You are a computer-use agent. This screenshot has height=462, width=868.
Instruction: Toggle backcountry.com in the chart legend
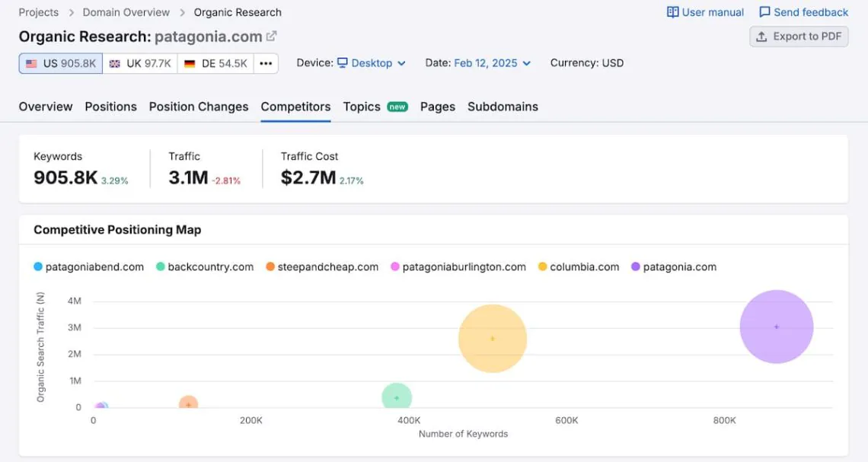(x=205, y=266)
